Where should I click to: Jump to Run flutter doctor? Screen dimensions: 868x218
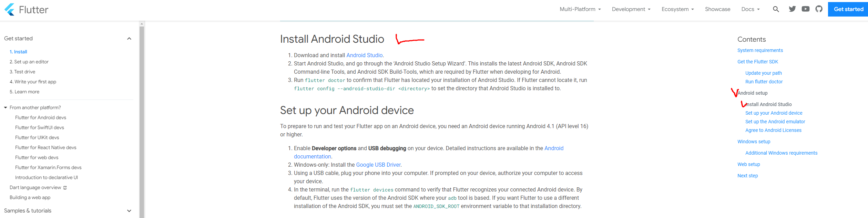click(x=764, y=82)
